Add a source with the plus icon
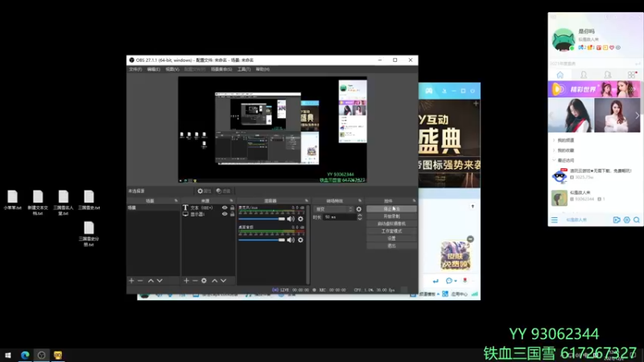Image resolution: width=644 pixels, height=362 pixels. point(186,281)
